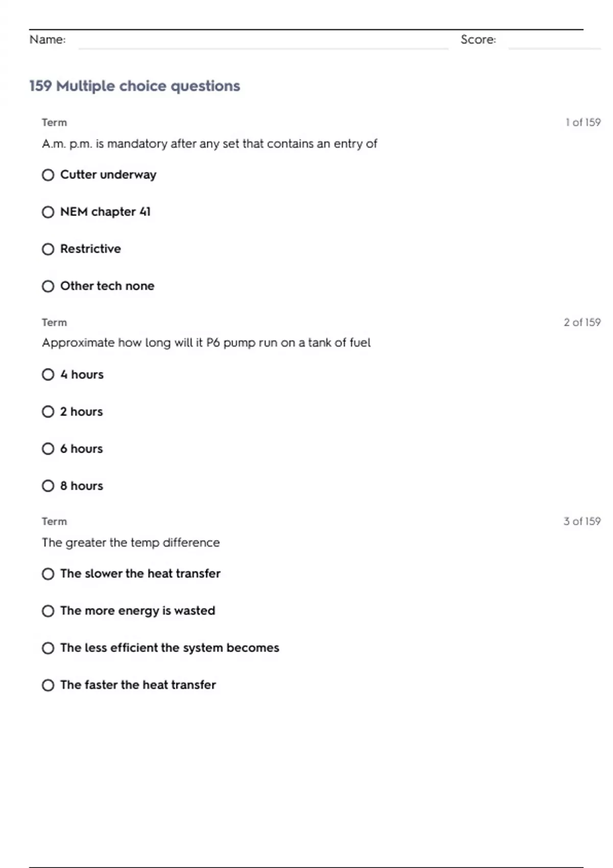This screenshot has height=868, width=613.
Task: Pick the 'Other tech none' option
Action: [48, 286]
